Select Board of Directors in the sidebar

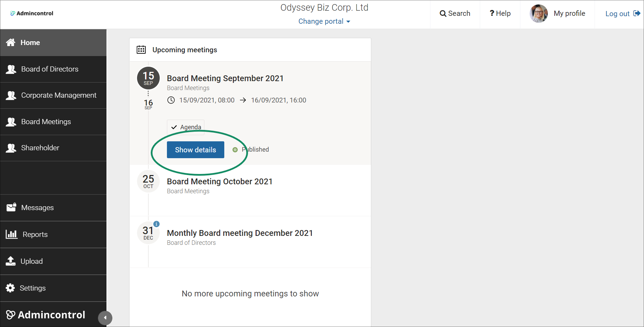click(x=49, y=69)
